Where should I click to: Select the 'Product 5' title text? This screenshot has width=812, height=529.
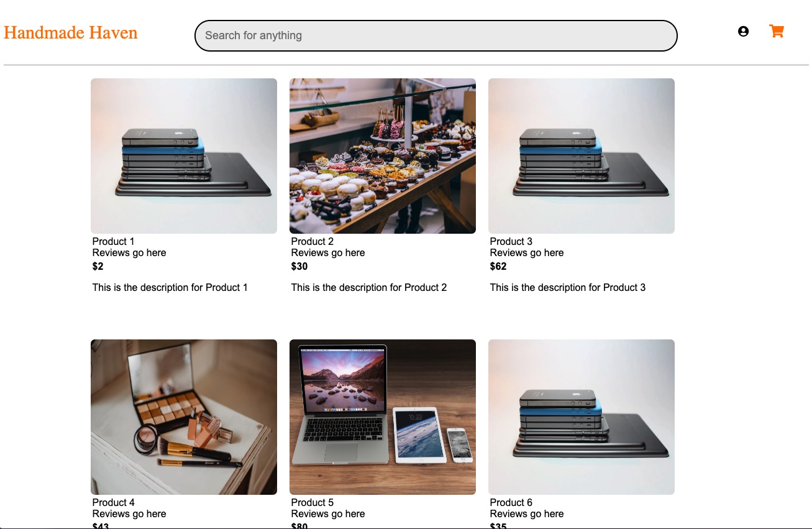(312, 502)
